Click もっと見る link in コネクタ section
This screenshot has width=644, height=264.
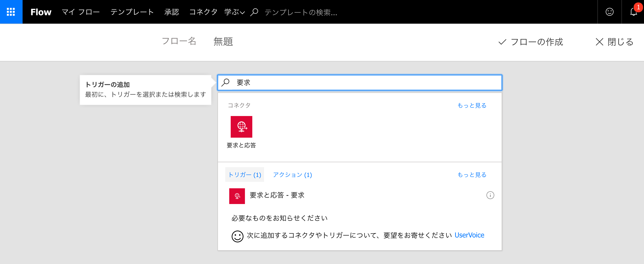[472, 105]
